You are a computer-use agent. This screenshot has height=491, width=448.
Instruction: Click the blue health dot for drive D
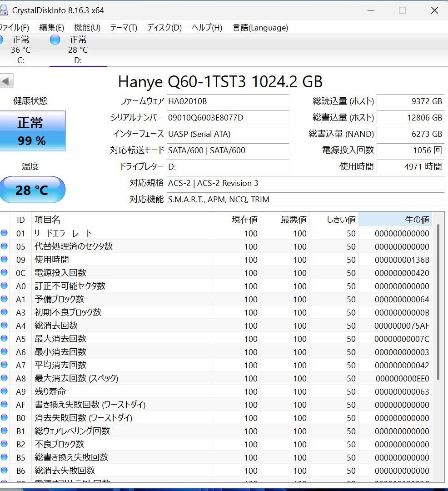(x=55, y=40)
